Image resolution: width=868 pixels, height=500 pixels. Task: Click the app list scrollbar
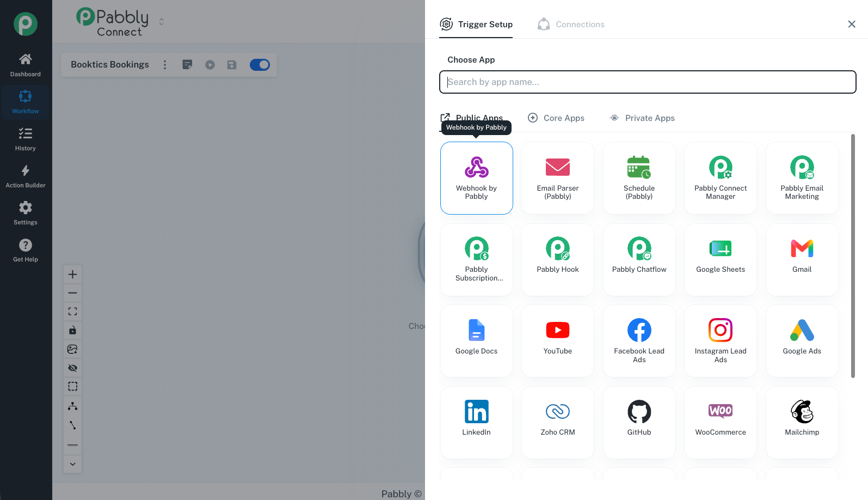[x=853, y=256]
